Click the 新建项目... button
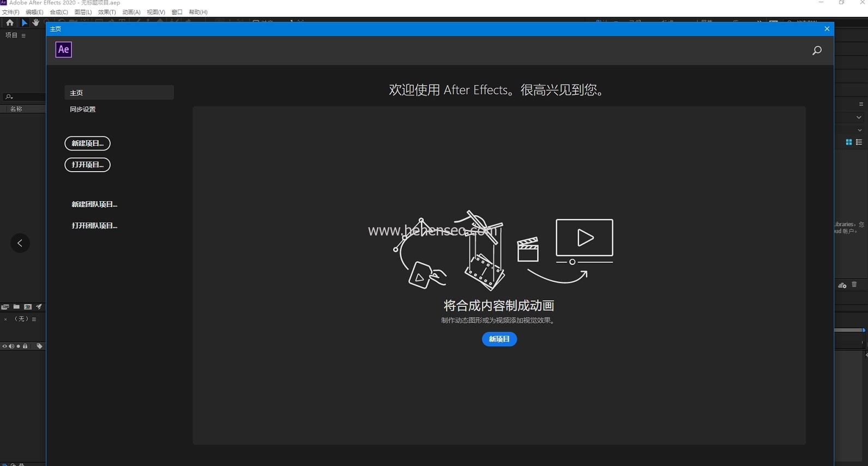The width and height of the screenshot is (868, 466). point(87,143)
